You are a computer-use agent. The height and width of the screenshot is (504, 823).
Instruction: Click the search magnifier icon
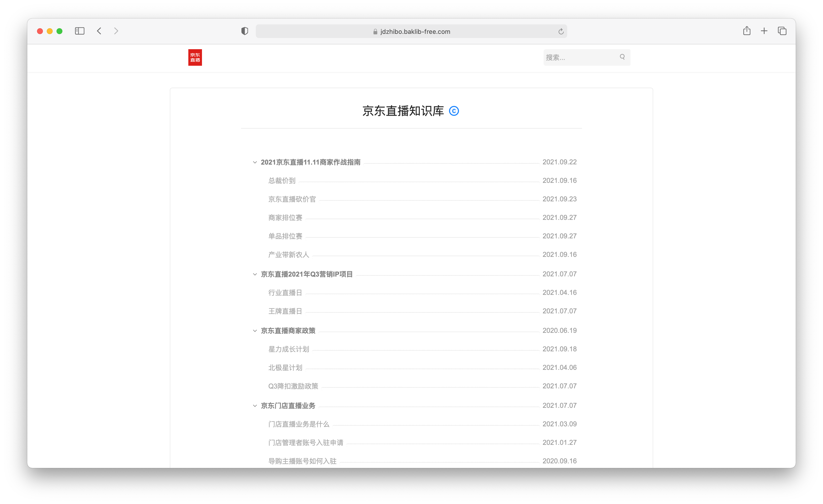(x=622, y=57)
